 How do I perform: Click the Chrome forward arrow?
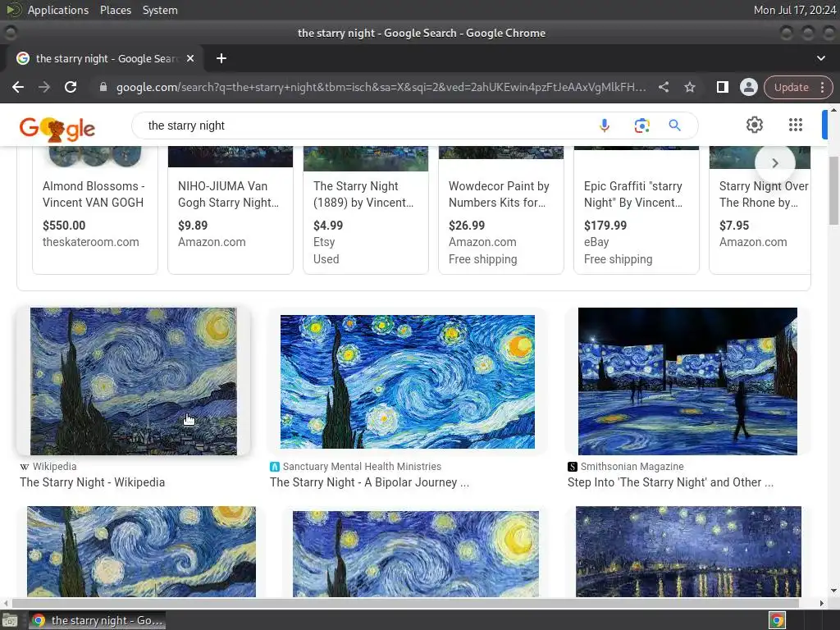pyautogui.click(x=44, y=87)
